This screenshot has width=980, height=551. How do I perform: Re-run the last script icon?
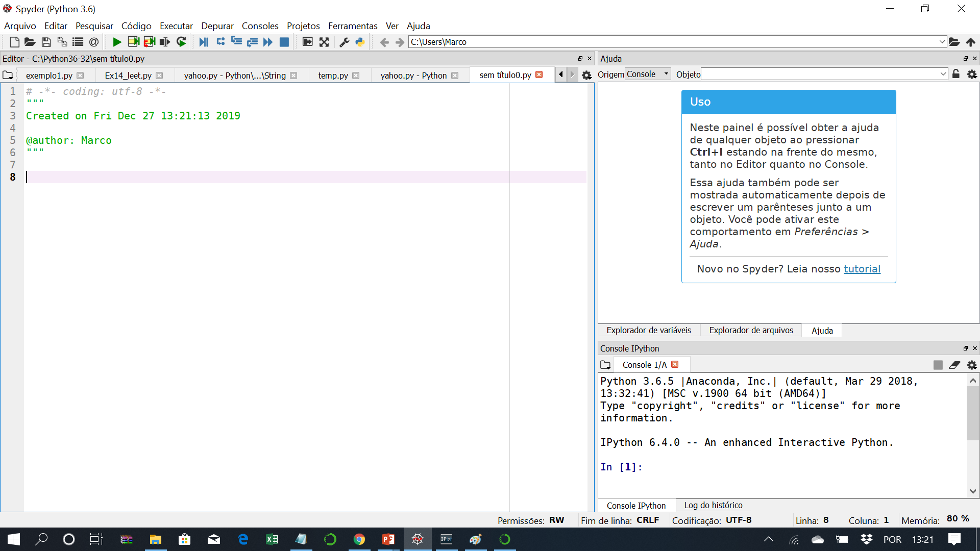(x=181, y=42)
